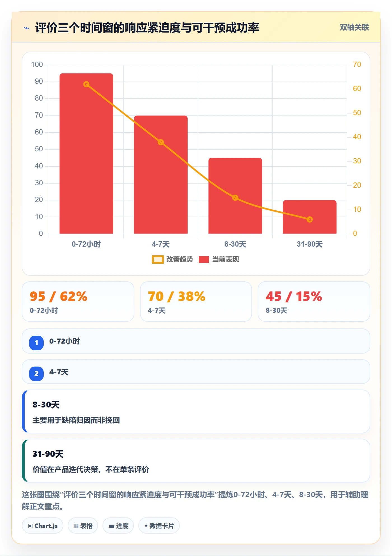Open the list row labeled 0-72小时
The height and width of the screenshot is (556, 392).
196,341
